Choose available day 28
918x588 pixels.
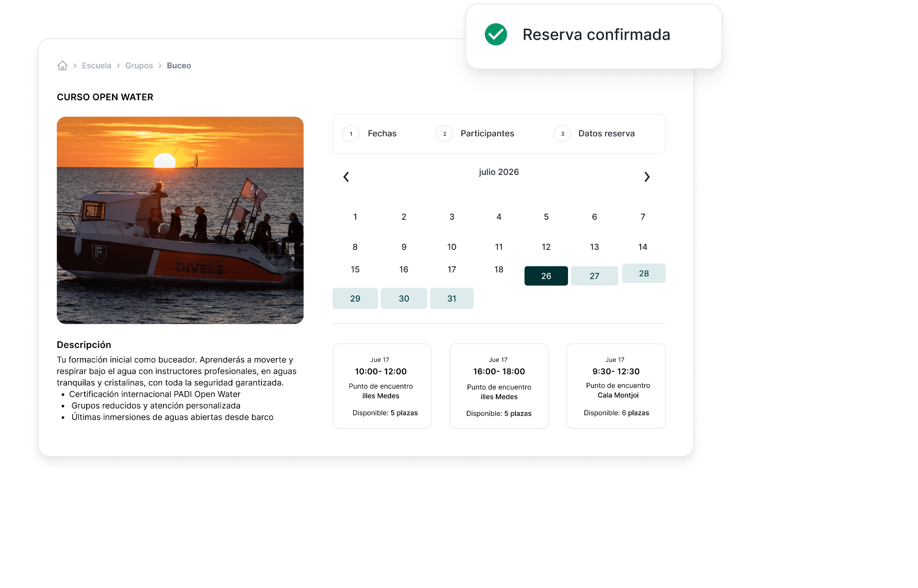(644, 273)
